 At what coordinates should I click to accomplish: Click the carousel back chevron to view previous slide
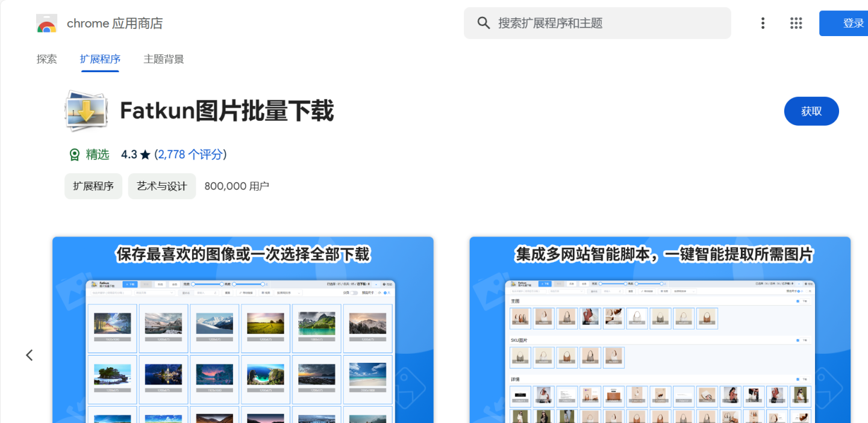(29, 355)
